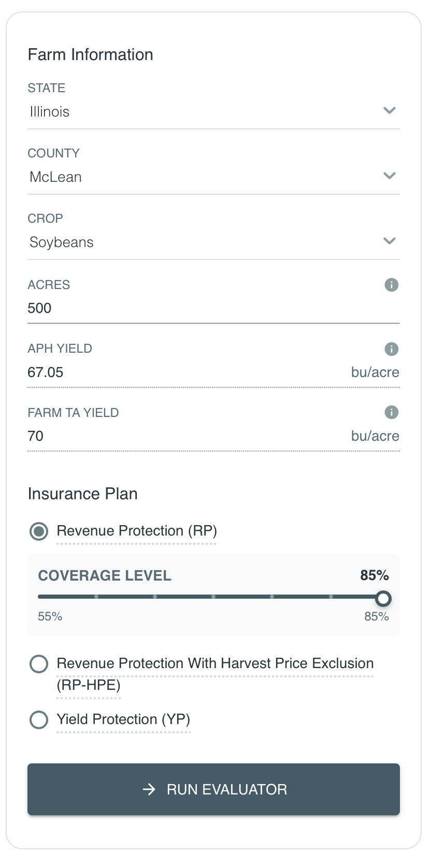The image size is (432, 868).
Task: Click the Acres info icon
Action: 391,285
